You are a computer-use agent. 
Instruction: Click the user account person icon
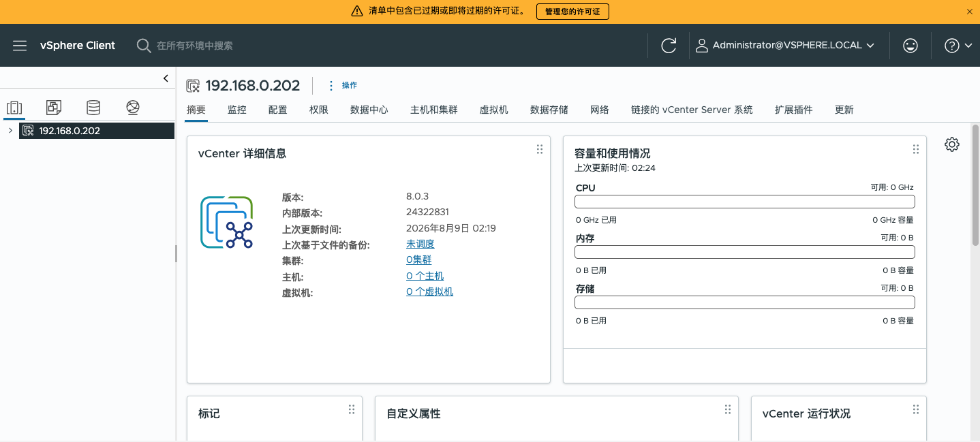701,46
